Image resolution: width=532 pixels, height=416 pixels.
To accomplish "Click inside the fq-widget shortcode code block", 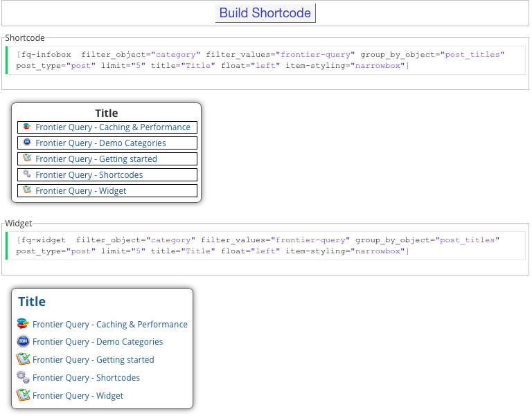I will (x=263, y=246).
